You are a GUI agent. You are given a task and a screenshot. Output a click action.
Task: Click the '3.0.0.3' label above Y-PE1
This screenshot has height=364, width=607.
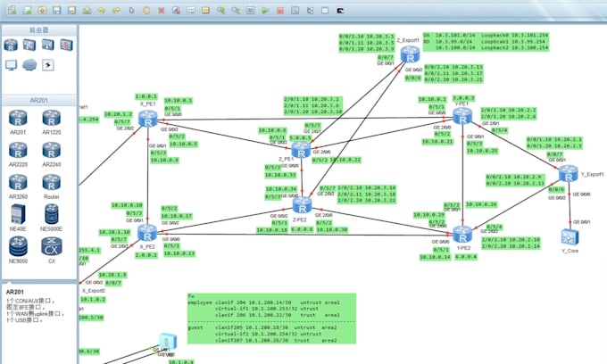tap(463, 98)
